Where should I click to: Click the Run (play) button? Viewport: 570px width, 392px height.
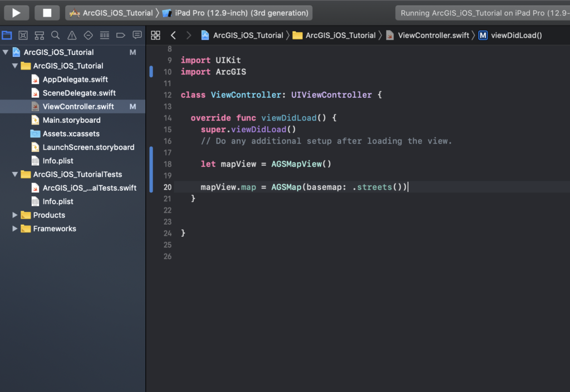tap(16, 12)
